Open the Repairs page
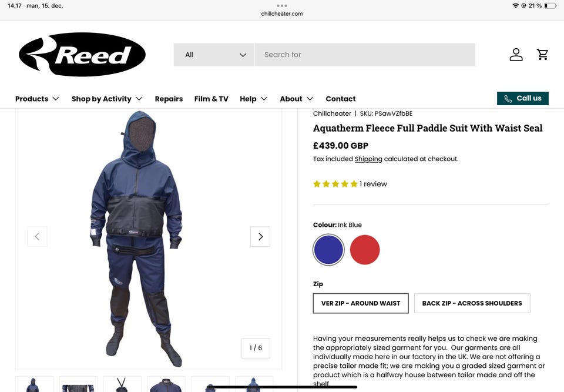Viewport: 564px width, 392px height. 169,99
